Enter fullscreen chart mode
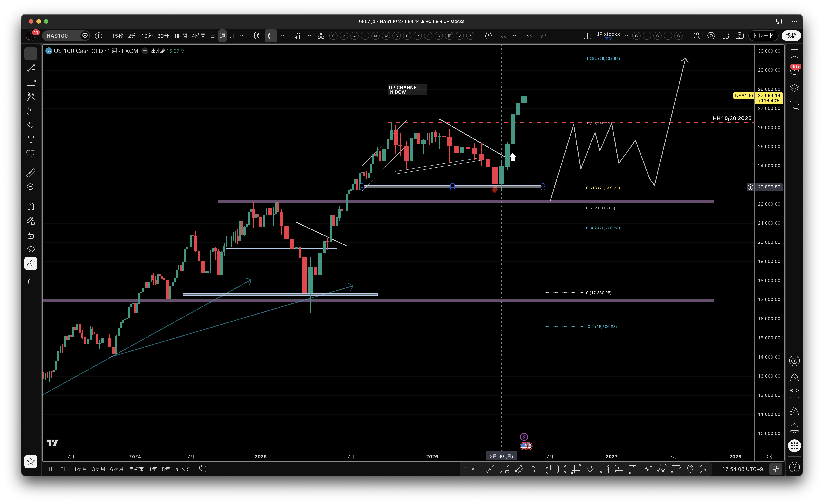The image size is (824, 504). coord(725,36)
